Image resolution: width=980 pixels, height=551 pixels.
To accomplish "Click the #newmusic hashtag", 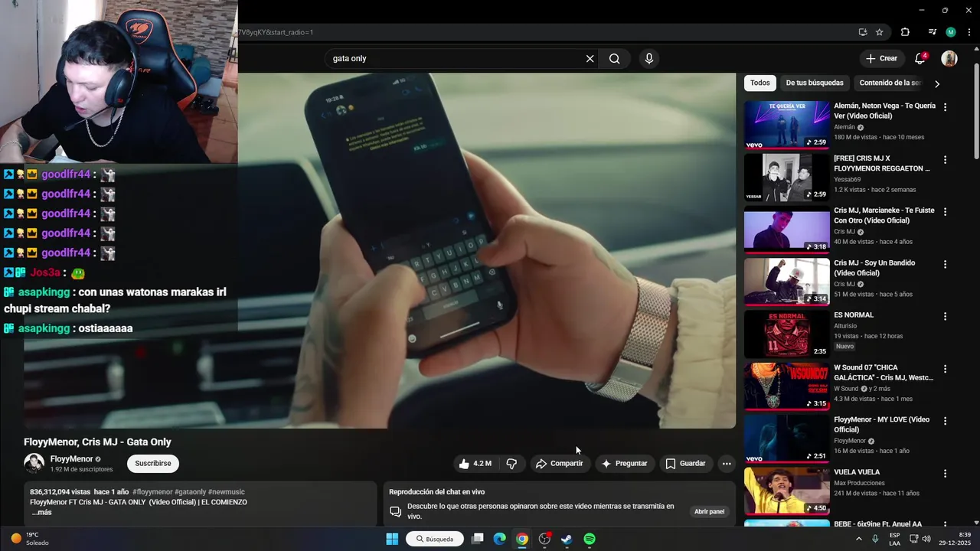I will pyautogui.click(x=227, y=492).
